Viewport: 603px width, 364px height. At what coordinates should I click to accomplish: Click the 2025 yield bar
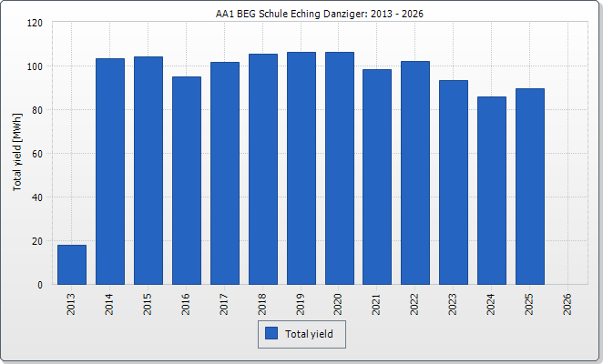(x=530, y=187)
